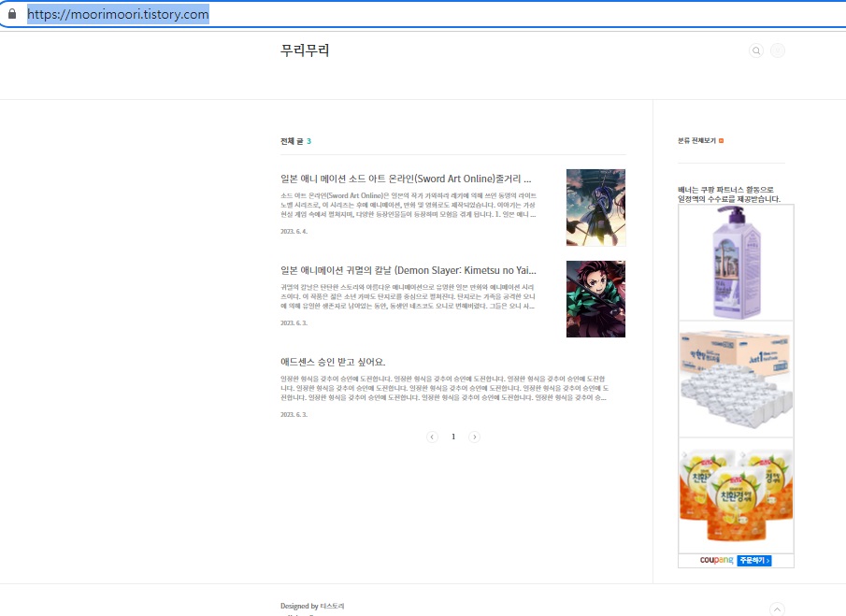
Task: Click the 애드센스 post excerpt text
Action: pos(445,388)
